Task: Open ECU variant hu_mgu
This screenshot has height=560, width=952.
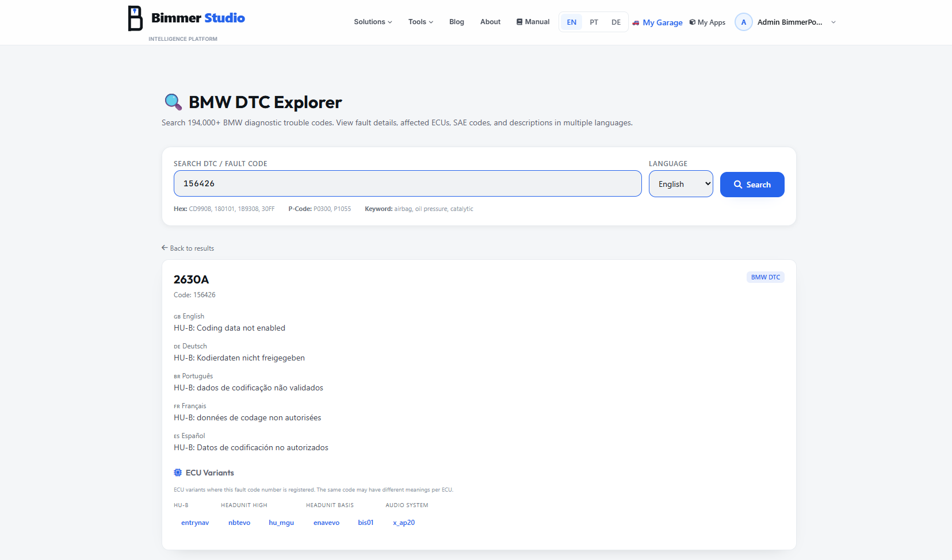Action: click(281, 523)
